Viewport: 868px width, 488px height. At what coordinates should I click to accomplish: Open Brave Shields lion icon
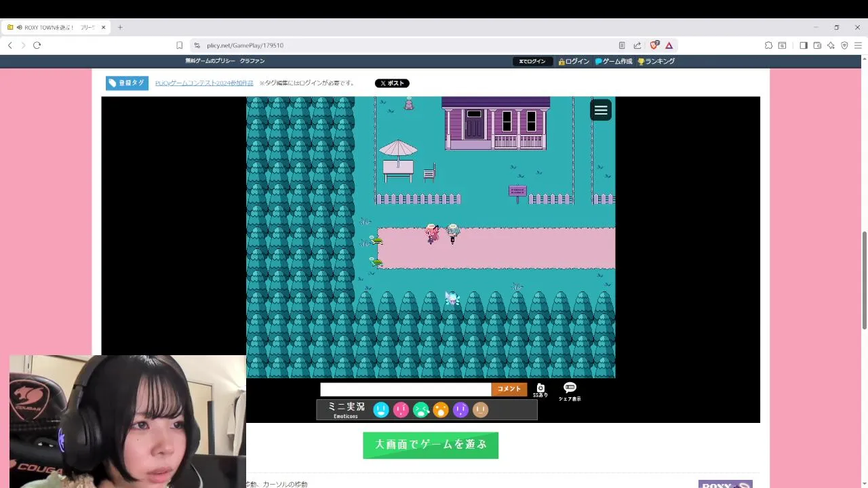tap(654, 45)
